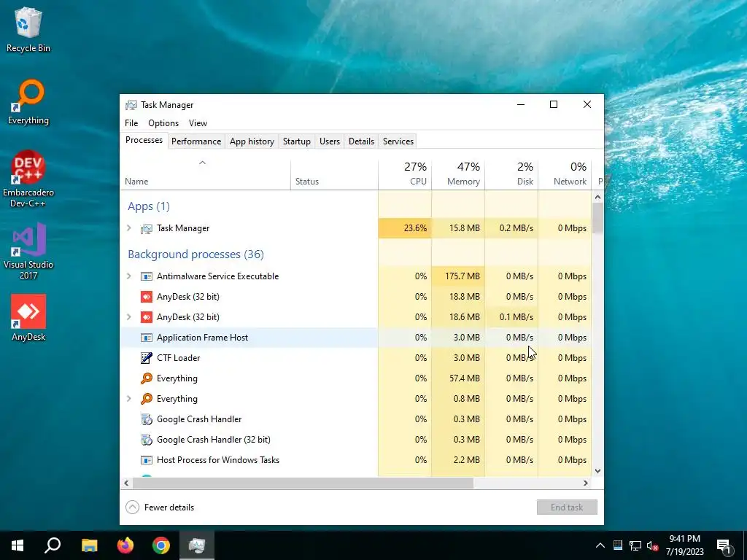The image size is (747, 560).
Task: Click the End task button
Action: coord(567,507)
